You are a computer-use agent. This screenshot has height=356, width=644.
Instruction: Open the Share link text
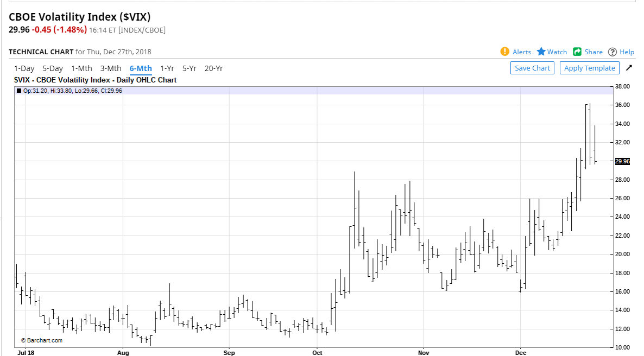point(594,52)
